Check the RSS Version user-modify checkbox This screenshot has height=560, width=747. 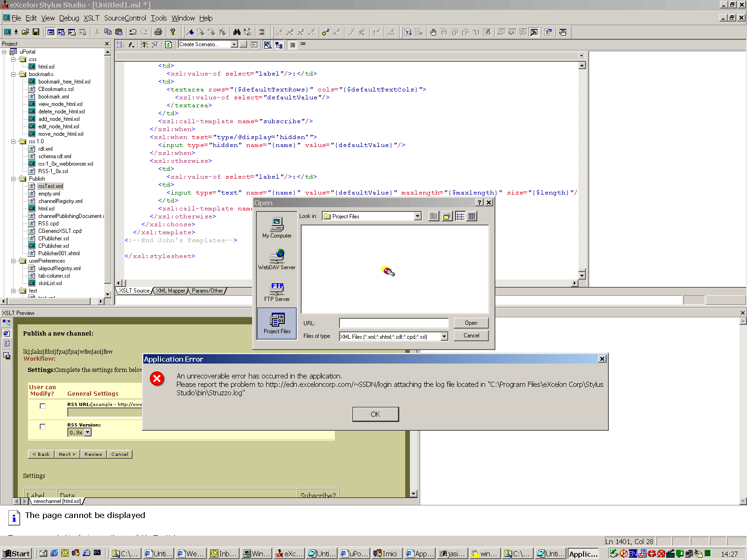42,427
